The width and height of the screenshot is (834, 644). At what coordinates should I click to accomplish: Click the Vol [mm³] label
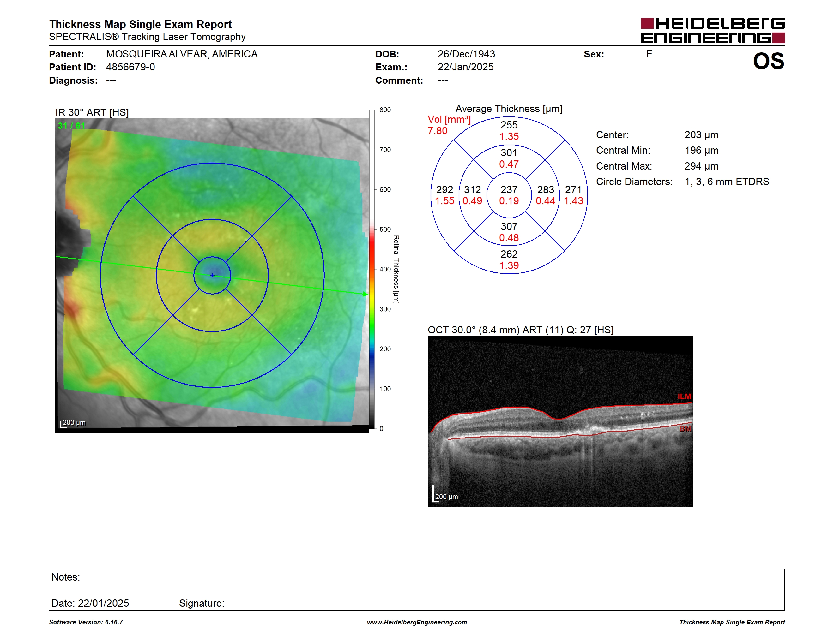click(450, 119)
